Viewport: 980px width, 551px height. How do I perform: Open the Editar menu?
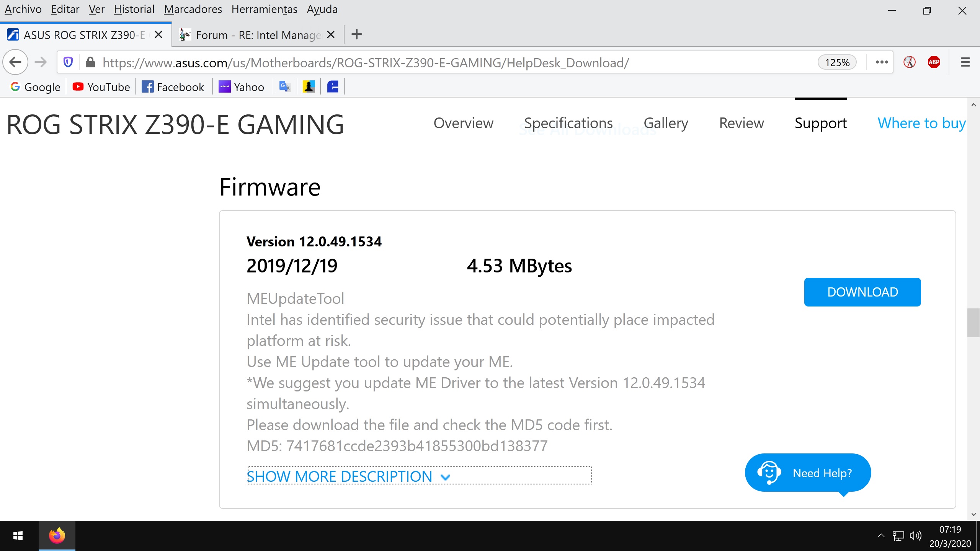[x=65, y=9]
